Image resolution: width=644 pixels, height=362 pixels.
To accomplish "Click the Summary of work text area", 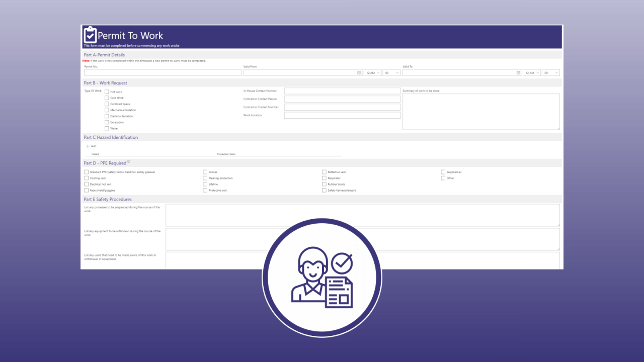I will point(481,112).
